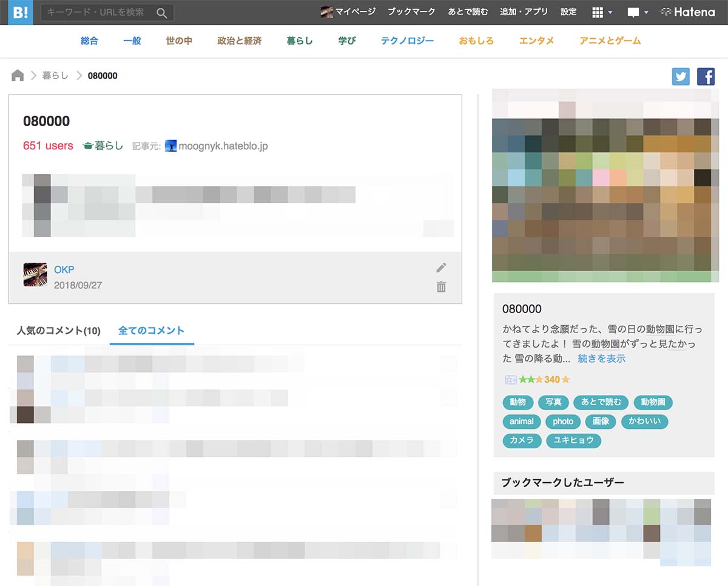728x586 pixels.
Task: Select the カメラ tag
Action: pyautogui.click(x=522, y=440)
